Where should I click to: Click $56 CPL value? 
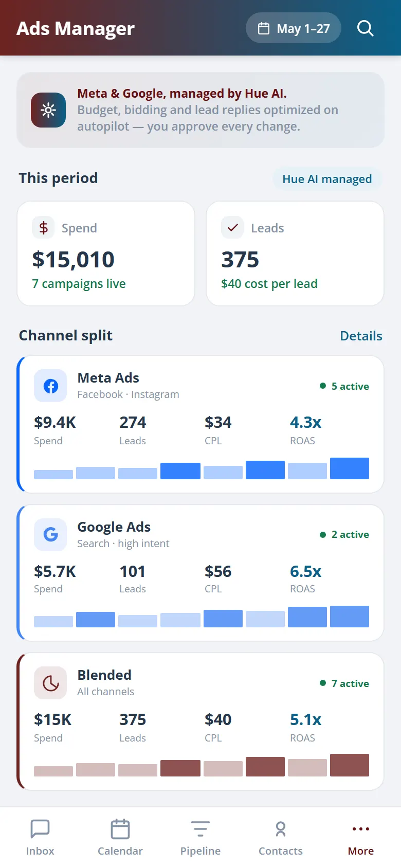(x=218, y=572)
